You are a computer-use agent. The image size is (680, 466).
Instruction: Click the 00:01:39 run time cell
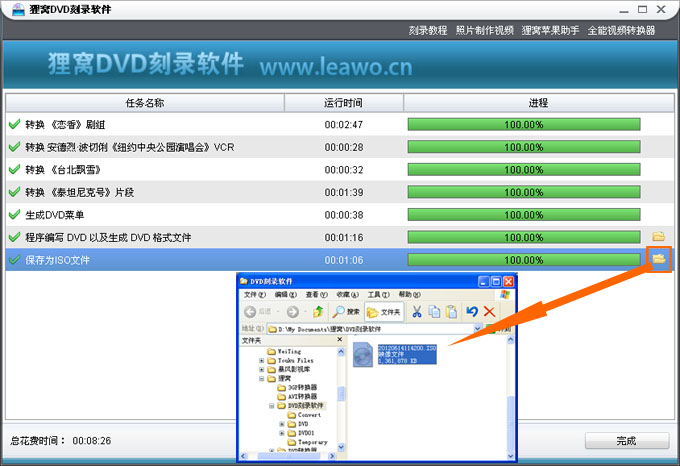[344, 192]
